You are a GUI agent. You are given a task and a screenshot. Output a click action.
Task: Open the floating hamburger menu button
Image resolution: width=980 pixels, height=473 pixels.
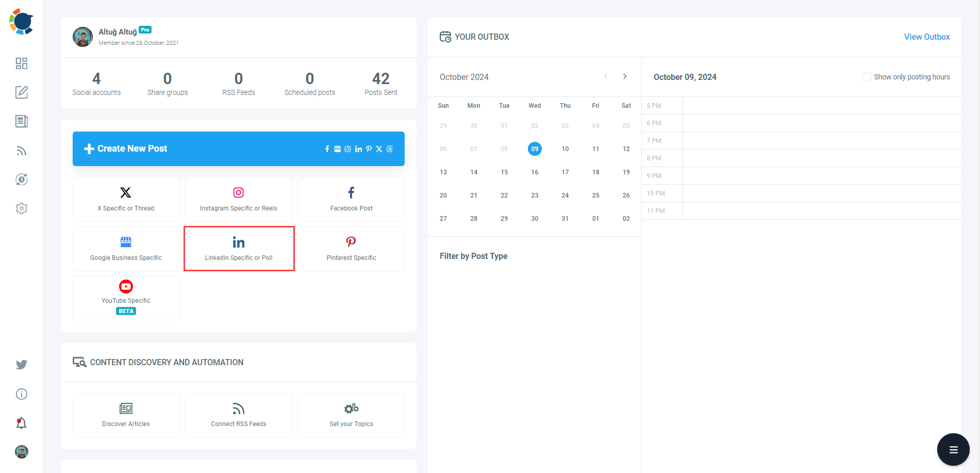coord(953,449)
